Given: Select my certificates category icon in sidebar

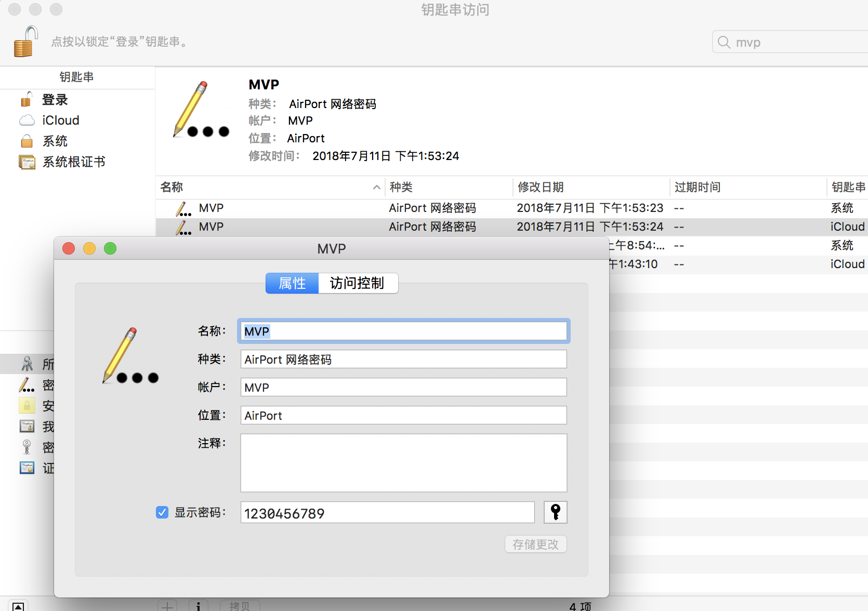Looking at the screenshot, I should tap(27, 427).
